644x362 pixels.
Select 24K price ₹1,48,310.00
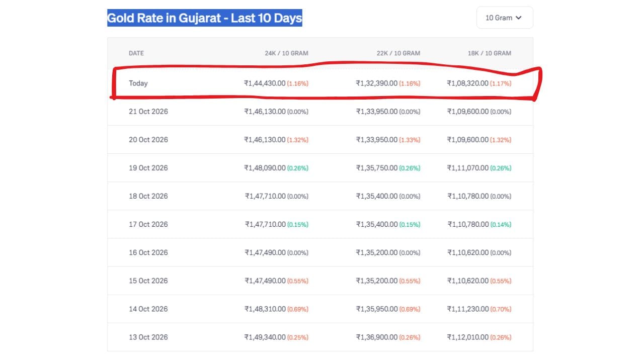[265, 309]
